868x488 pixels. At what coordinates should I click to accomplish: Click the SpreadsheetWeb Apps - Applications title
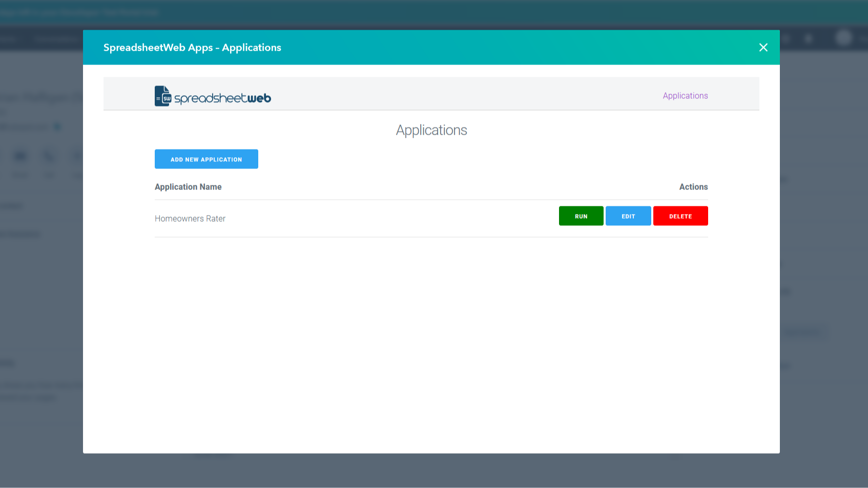pyautogui.click(x=192, y=48)
